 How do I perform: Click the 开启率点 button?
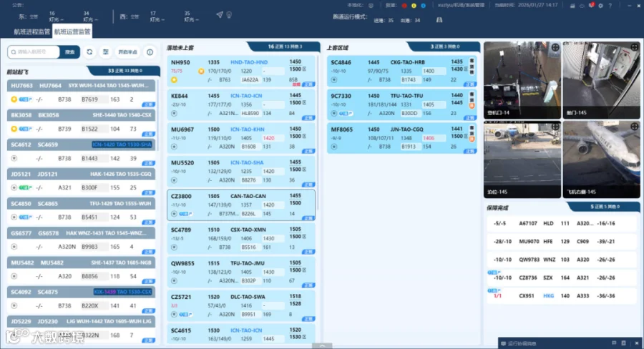(x=128, y=52)
